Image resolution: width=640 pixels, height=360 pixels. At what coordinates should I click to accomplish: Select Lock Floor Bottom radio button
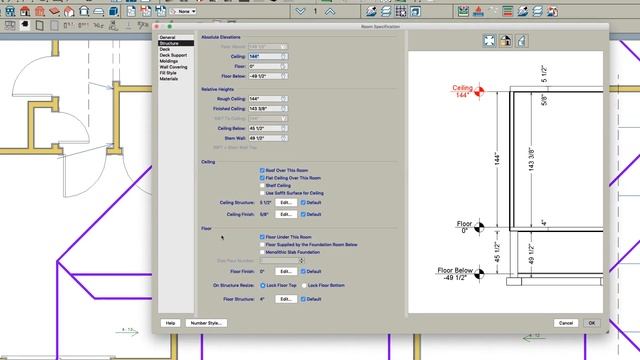click(x=304, y=286)
